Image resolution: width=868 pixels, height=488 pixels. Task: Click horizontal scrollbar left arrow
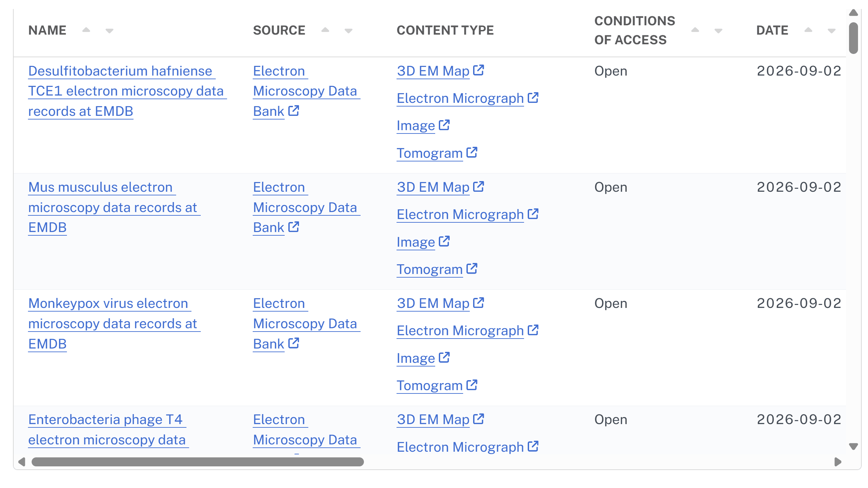(x=22, y=462)
